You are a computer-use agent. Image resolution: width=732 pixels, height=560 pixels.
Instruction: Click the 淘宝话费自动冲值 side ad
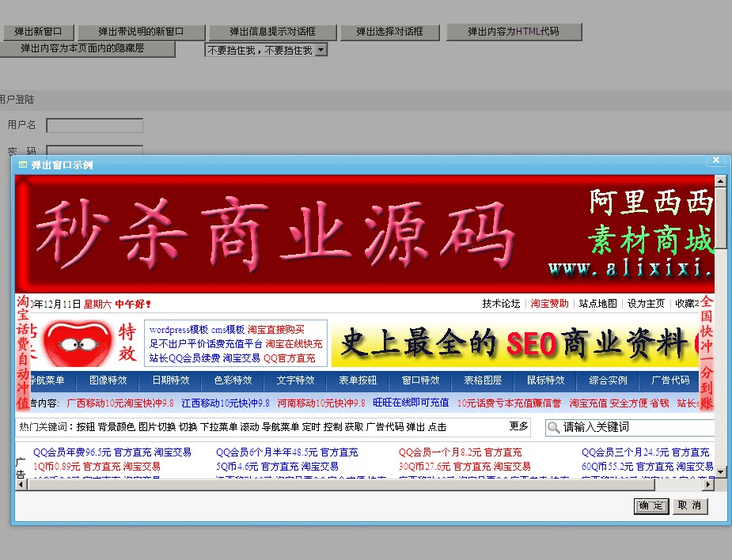coord(23,352)
